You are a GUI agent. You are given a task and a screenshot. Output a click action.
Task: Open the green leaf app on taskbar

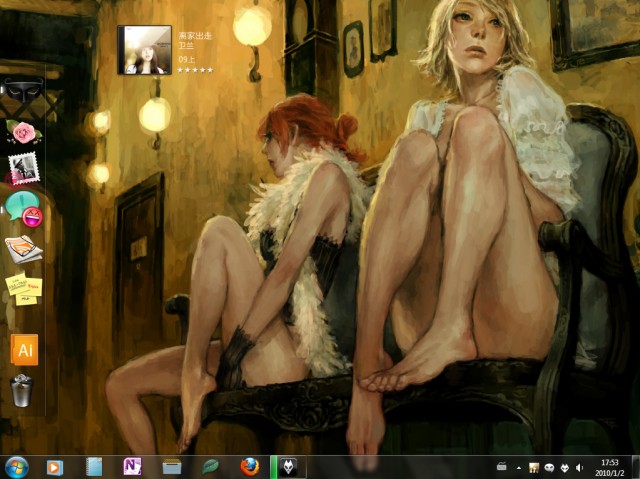pyautogui.click(x=211, y=467)
